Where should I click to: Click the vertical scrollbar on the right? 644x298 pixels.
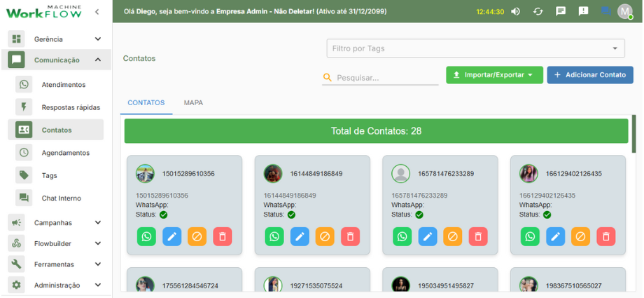pos(634,134)
